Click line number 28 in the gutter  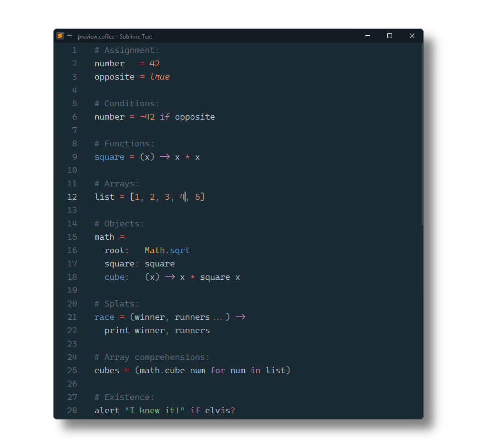(72, 410)
